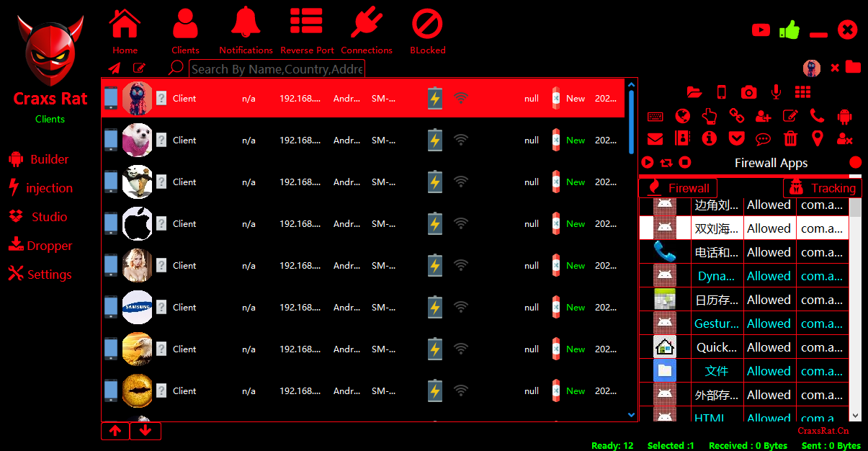Click the contacts book icon
Screen dimensions: 868x451
pos(682,138)
